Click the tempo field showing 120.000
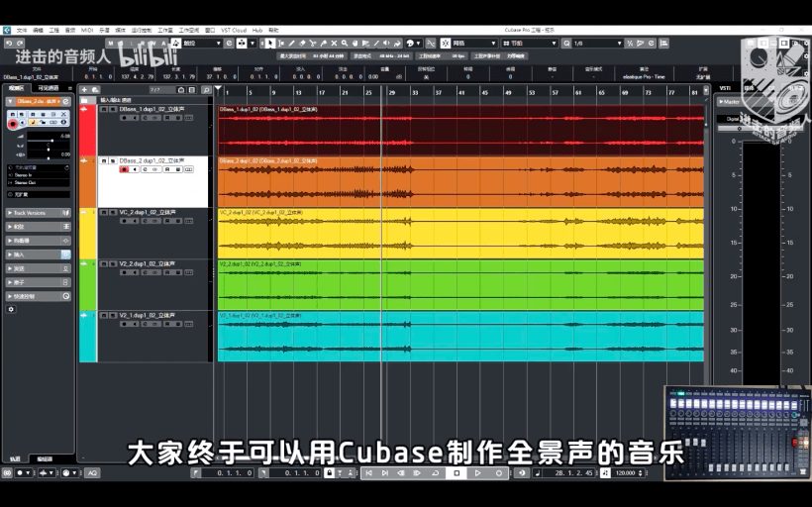Screen dimensions: 812x507 (628, 472)
